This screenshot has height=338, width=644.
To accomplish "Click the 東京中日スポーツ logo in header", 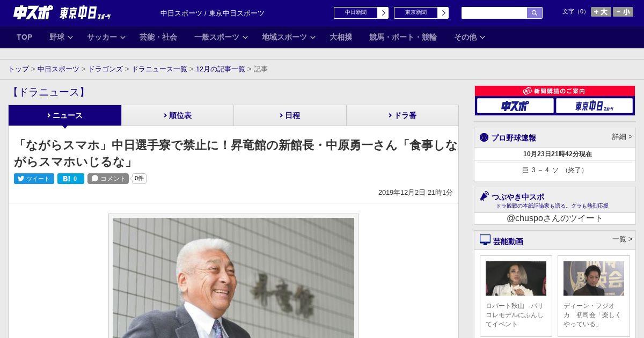I will pyautogui.click(x=85, y=13).
